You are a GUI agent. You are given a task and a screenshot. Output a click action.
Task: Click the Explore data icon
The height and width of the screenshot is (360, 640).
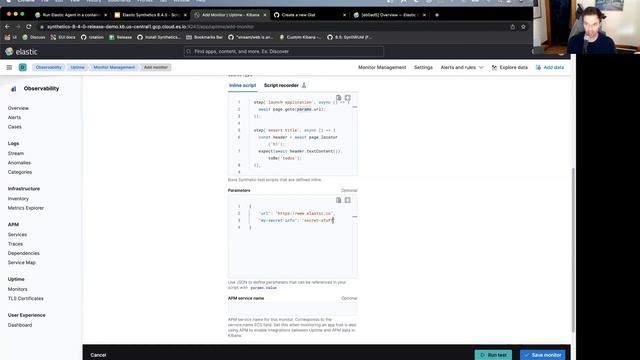494,67
